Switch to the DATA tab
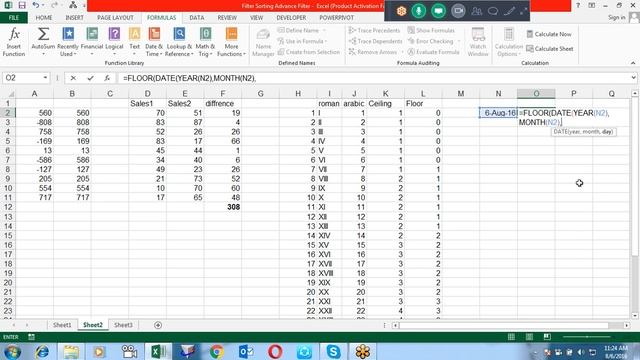640x360 pixels. point(197,18)
